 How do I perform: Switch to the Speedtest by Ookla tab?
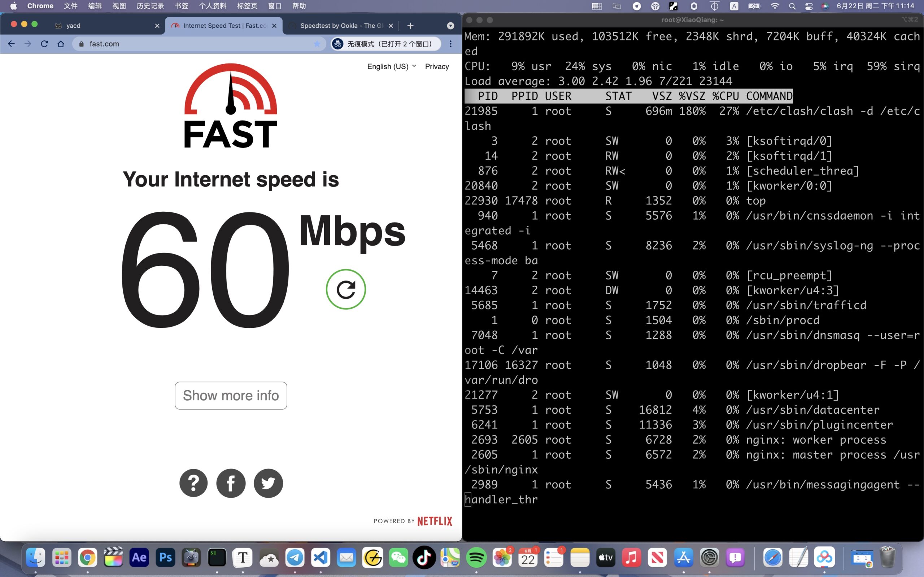coord(340,26)
